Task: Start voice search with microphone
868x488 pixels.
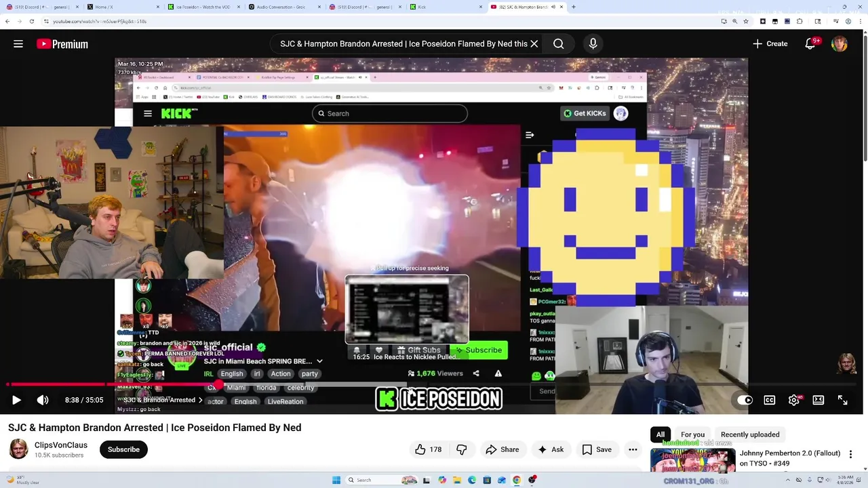Action: click(x=593, y=44)
